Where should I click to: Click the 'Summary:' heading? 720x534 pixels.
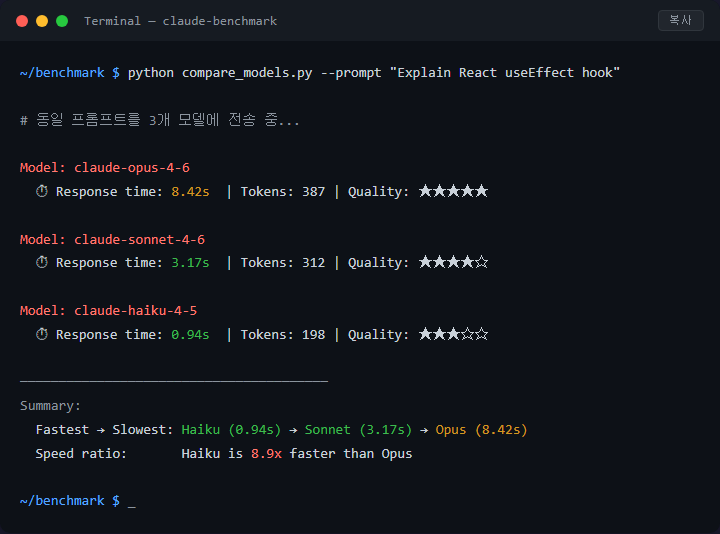tap(50, 406)
